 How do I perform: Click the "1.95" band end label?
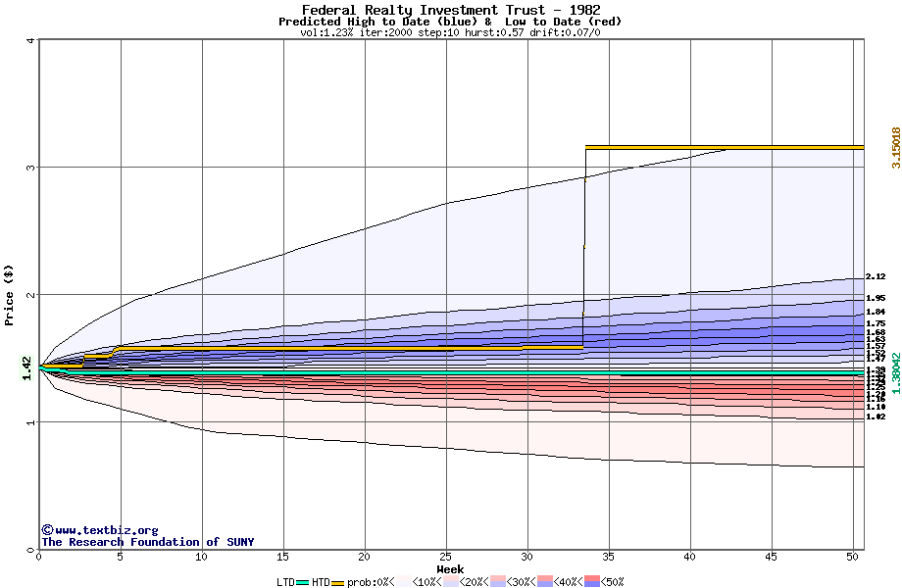pyautogui.click(x=876, y=298)
